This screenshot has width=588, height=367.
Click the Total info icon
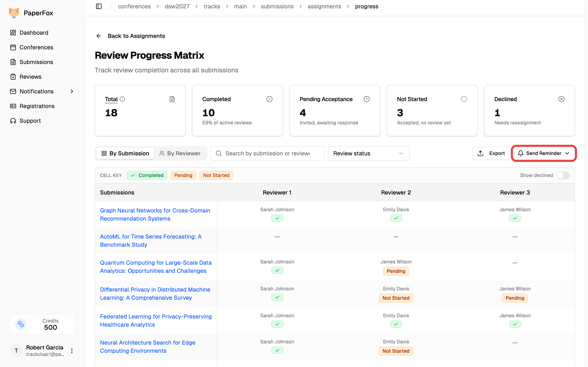pyautogui.click(x=122, y=99)
